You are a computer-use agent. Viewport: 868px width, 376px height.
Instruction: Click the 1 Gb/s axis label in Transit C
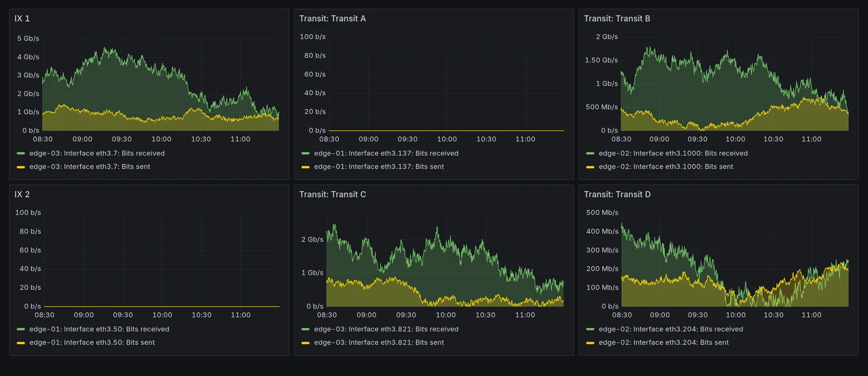[312, 273]
